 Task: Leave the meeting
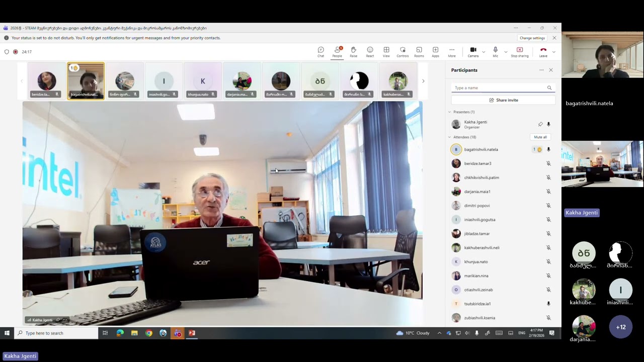543,52
